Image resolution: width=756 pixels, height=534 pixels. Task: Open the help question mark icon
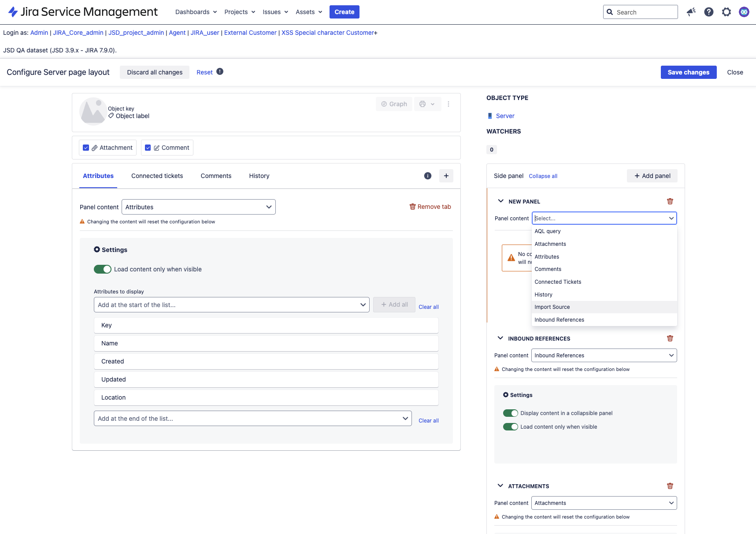(x=709, y=12)
